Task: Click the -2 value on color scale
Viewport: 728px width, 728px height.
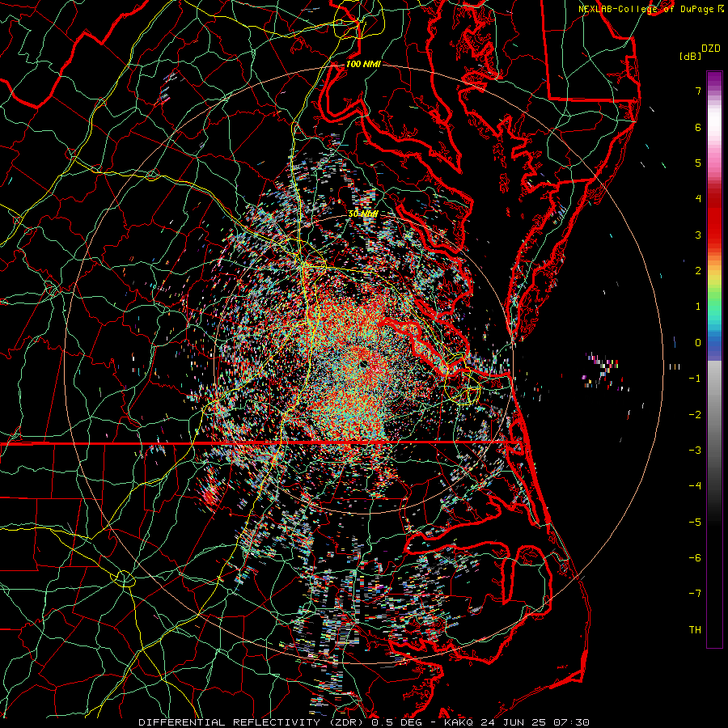Action: pyautogui.click(x=695, y=415)
